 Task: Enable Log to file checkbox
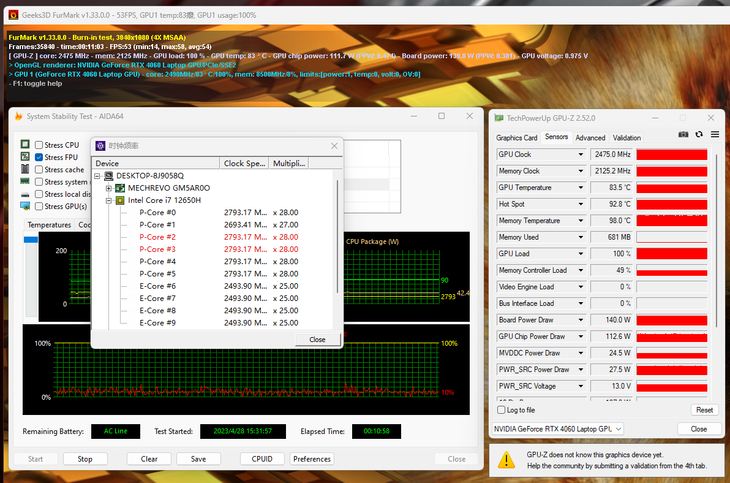(501, 410)
